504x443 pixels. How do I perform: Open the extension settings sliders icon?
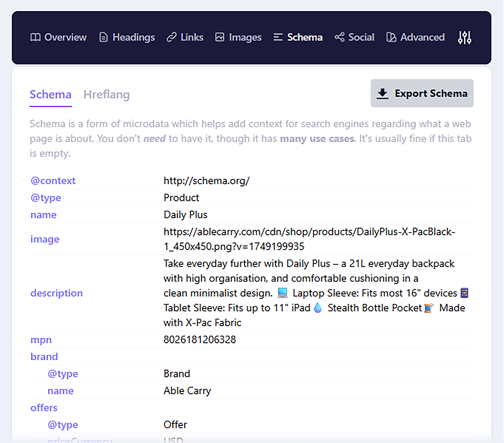point(465,37)
